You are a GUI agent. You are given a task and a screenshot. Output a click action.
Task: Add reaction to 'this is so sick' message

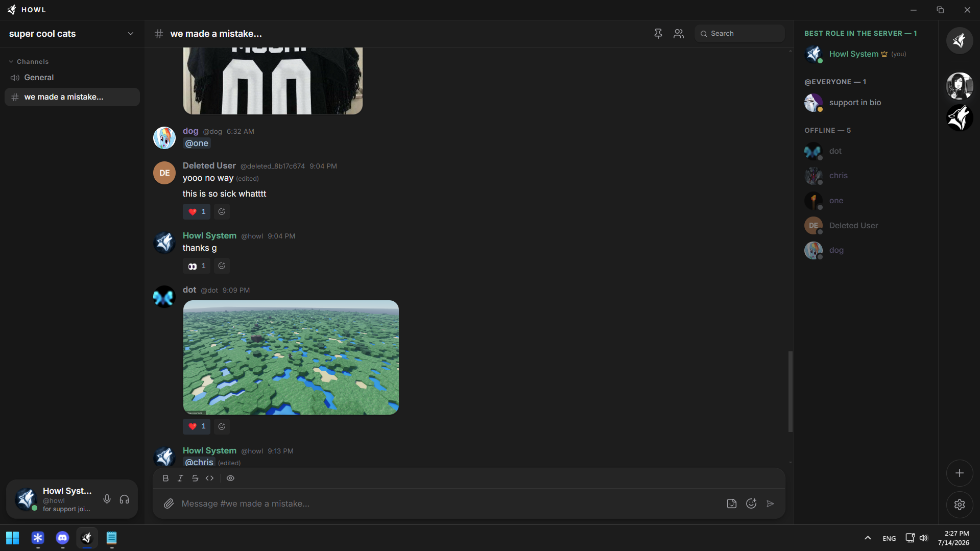pyautogui.click(x=222, y=212)
